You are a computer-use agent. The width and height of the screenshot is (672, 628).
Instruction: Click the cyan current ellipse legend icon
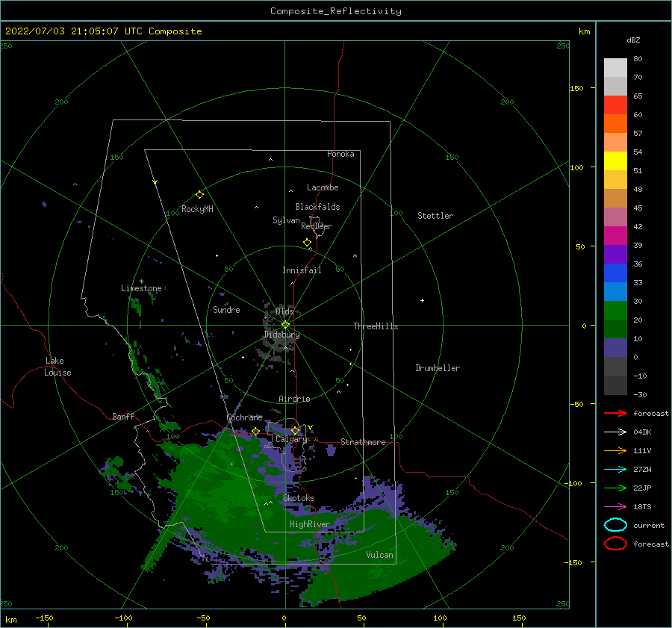click(x=615, y=525)
